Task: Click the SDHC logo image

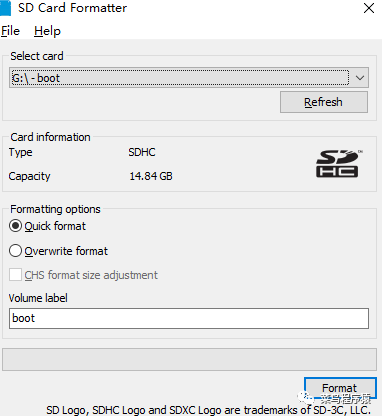Action: [339, 163]
